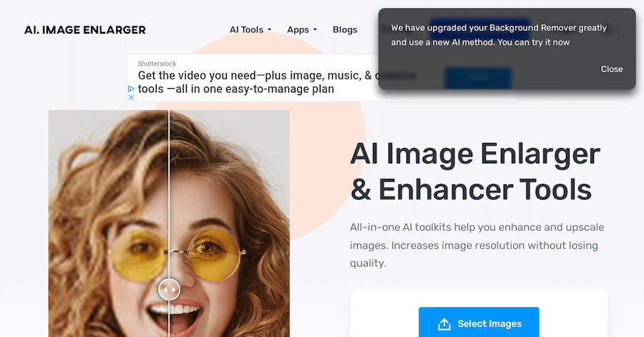Image resolution: width=644 pixels, height=337 pixels.
Task: Open the AI Tools dropdown menu
Action: point(250,29)
